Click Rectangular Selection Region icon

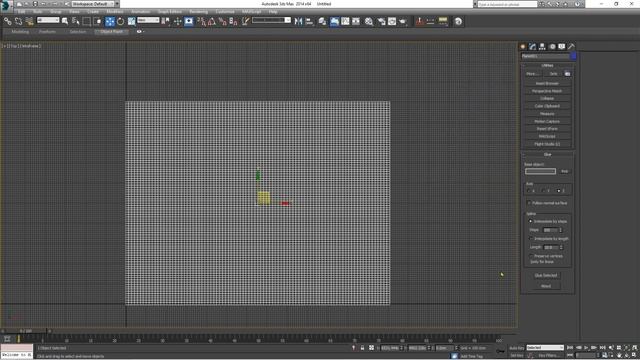[87, 21]
